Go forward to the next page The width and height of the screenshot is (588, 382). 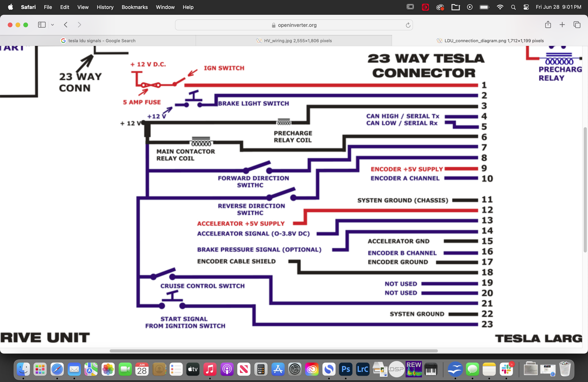(x=79, y=25)
